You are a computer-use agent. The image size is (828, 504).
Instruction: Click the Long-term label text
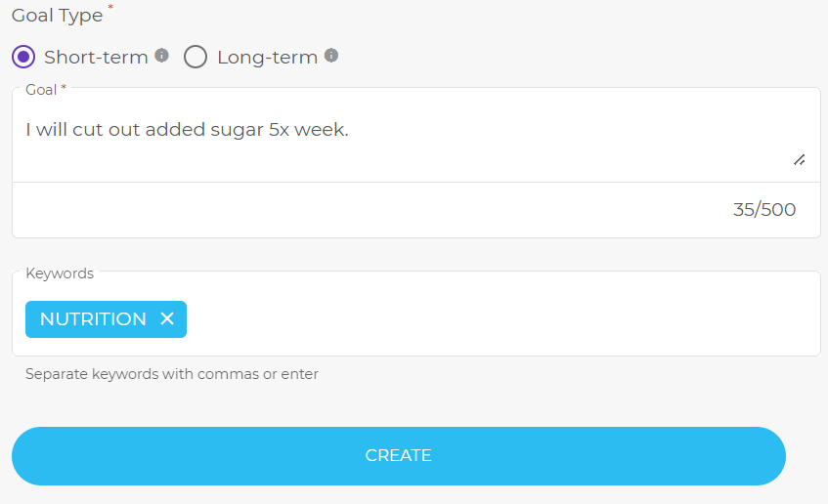267,57
